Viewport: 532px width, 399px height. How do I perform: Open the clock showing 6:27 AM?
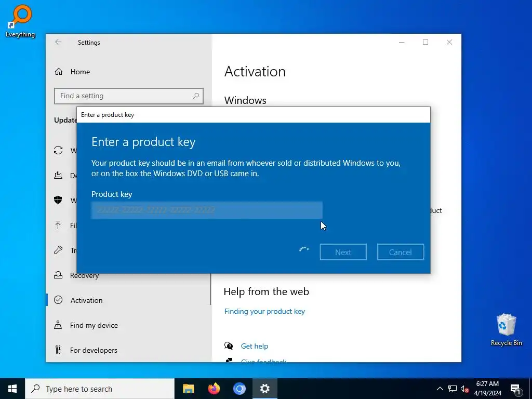487,389
